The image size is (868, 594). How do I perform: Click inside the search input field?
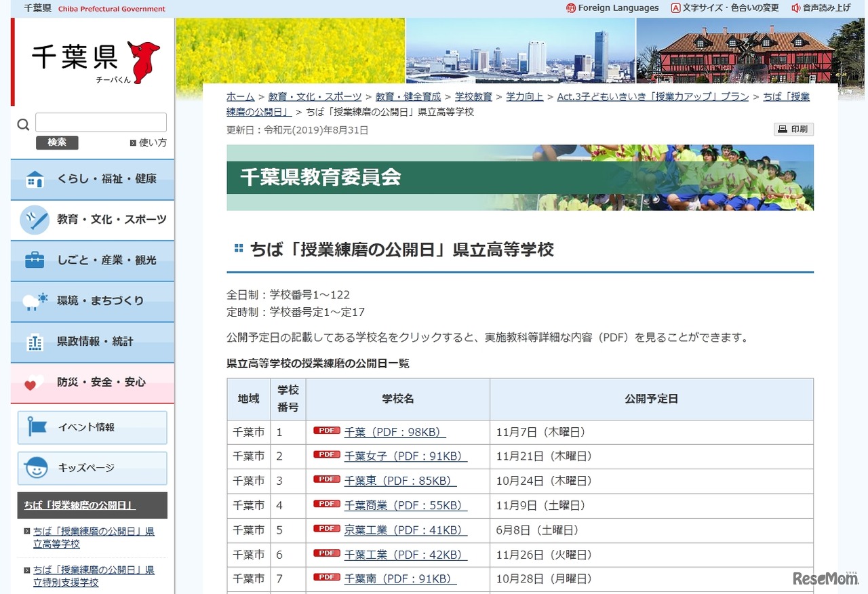tap(100, 122)
